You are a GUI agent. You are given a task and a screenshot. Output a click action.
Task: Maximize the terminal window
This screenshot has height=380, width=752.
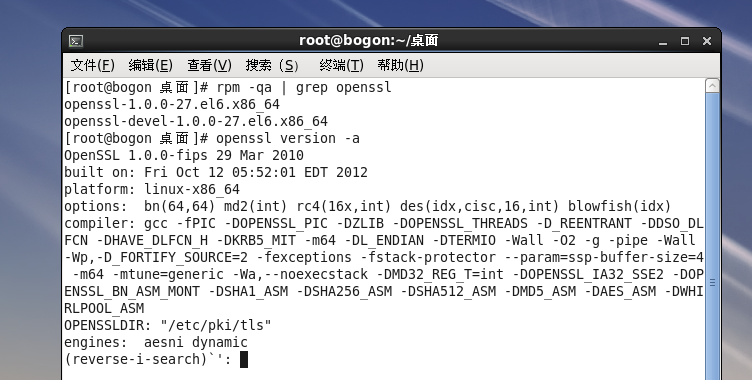pyautogui.click(x=685, y=41)
